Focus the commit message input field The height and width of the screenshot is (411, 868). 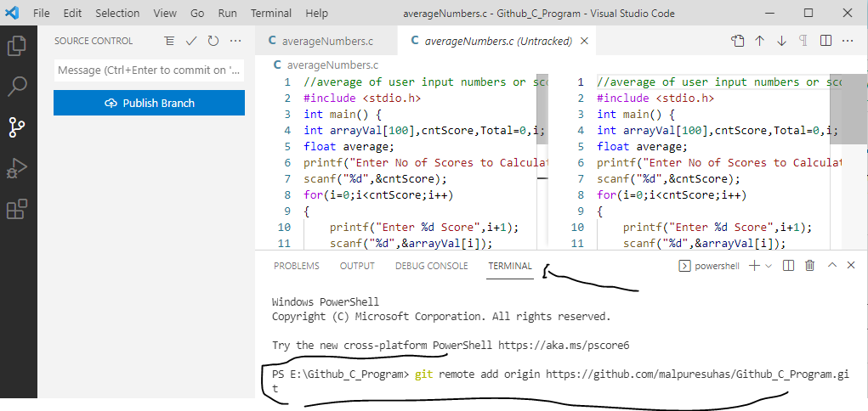tap(149, 70)
